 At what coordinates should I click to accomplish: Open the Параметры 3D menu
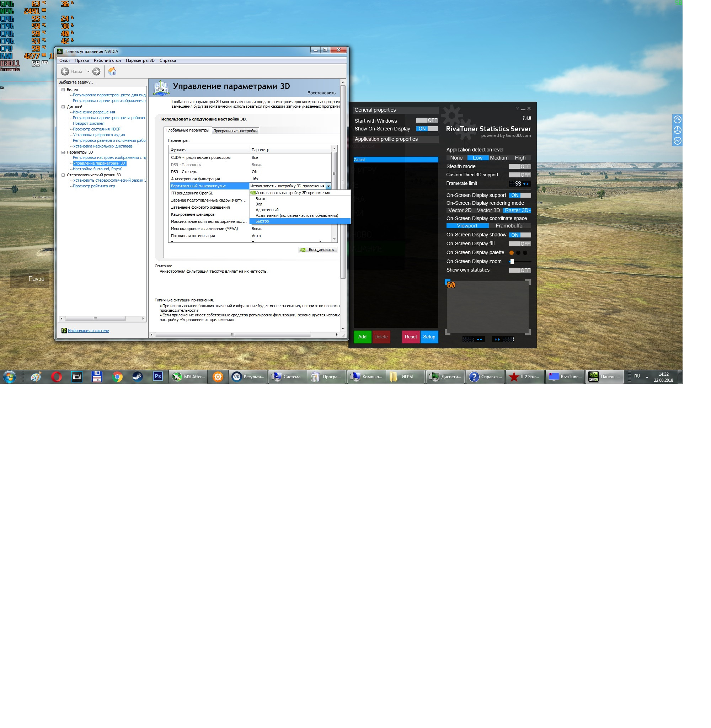coord(140,60)
